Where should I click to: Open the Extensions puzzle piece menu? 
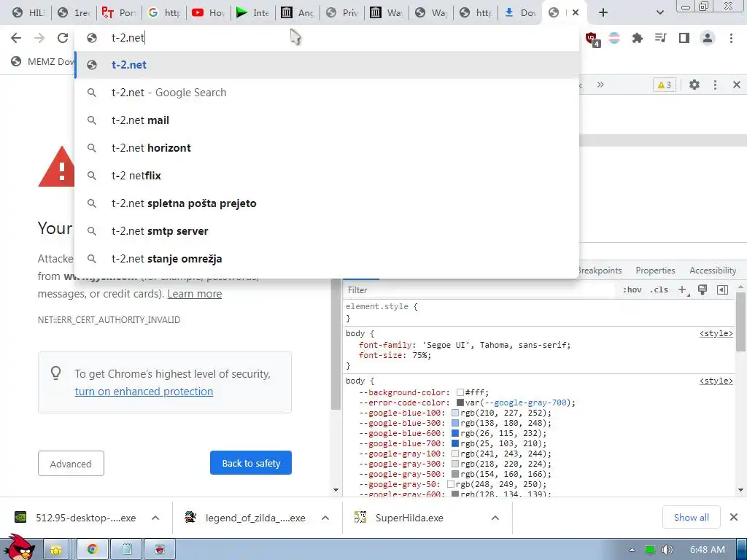pos(638,38)
